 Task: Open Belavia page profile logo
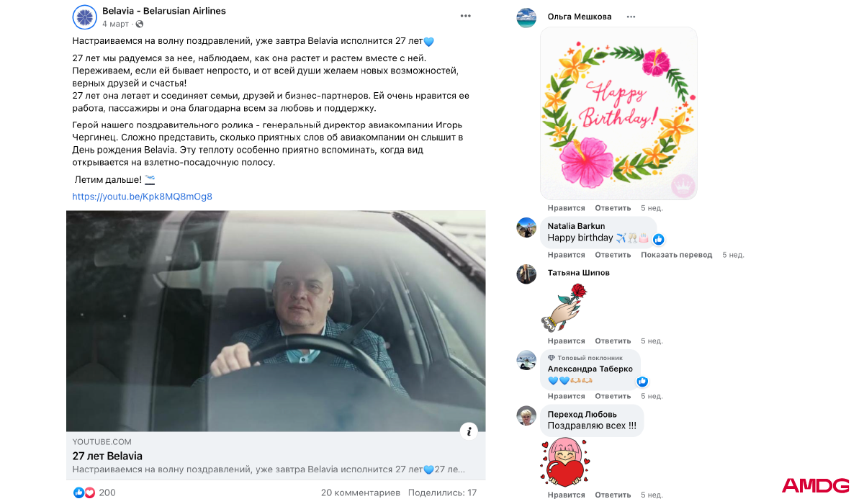[x=85, y=17]
